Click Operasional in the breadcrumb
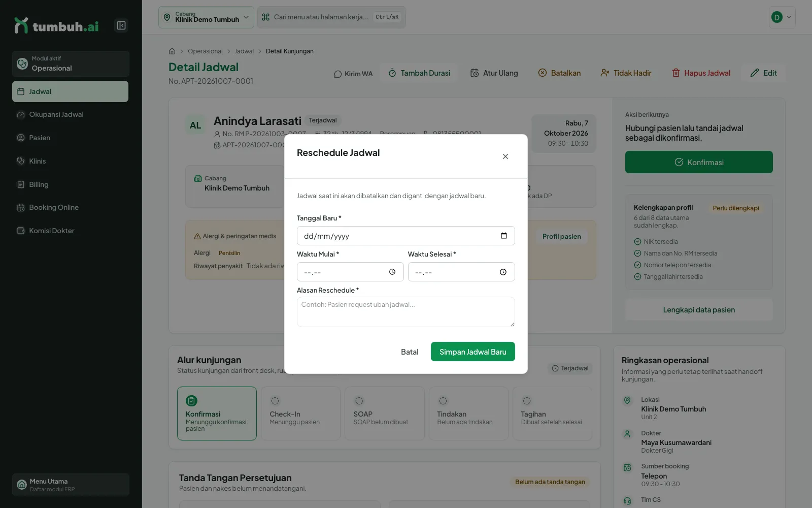This screenshot has width=812, height=508. [205, 51]
